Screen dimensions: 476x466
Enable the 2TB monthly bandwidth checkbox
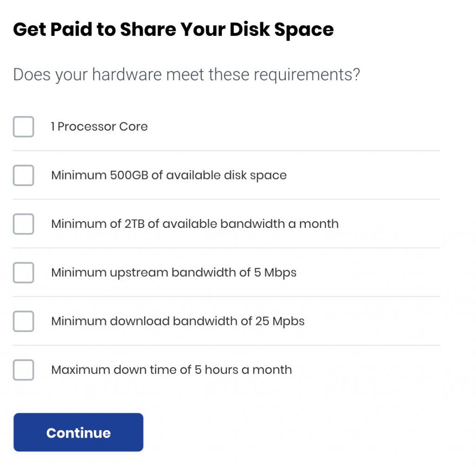pyautogui.click(x=23, y=224)
